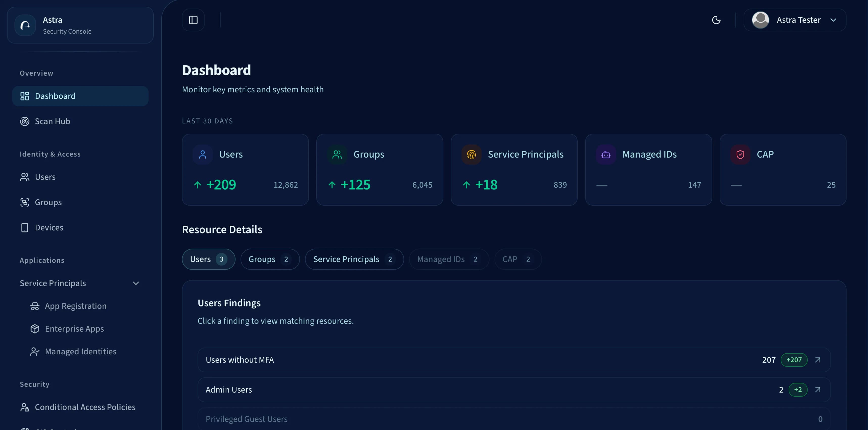Select the Scan Hub icon in the sidebar
The width and height of the screenshot is (868, 430).
point(25,121)
